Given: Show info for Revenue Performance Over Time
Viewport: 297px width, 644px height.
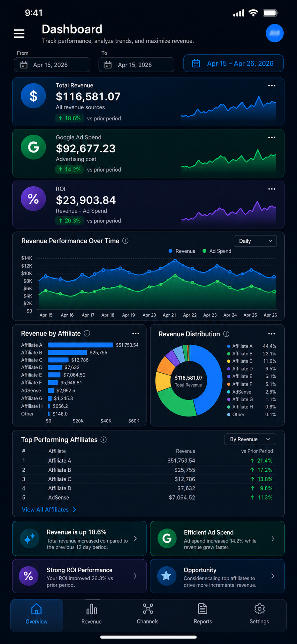Looking at the screenshot, I should 125,241.
